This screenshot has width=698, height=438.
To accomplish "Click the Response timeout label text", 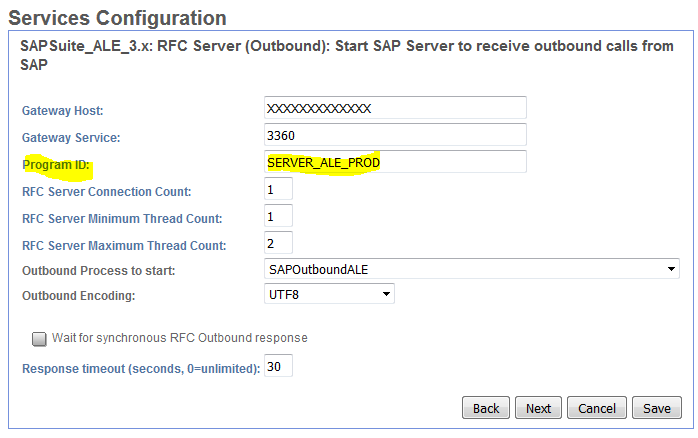I will 141,369.
